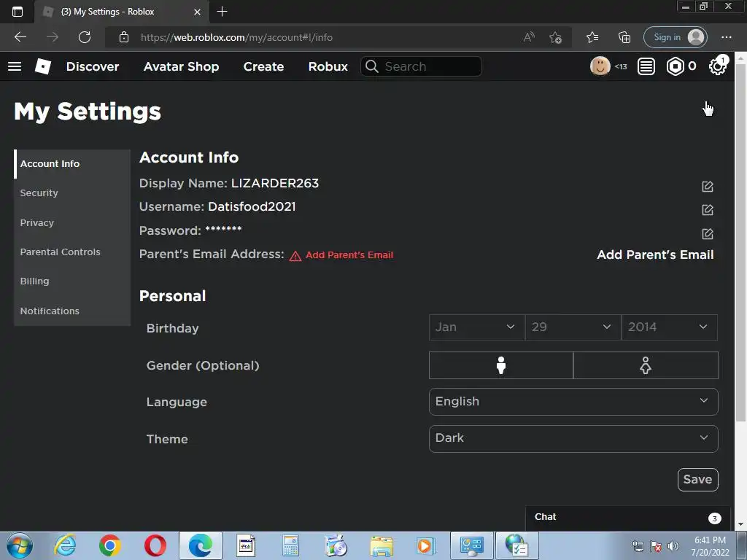Switch to the Account Info tab
The image size is (747, 560).
(x=72, y=164)
